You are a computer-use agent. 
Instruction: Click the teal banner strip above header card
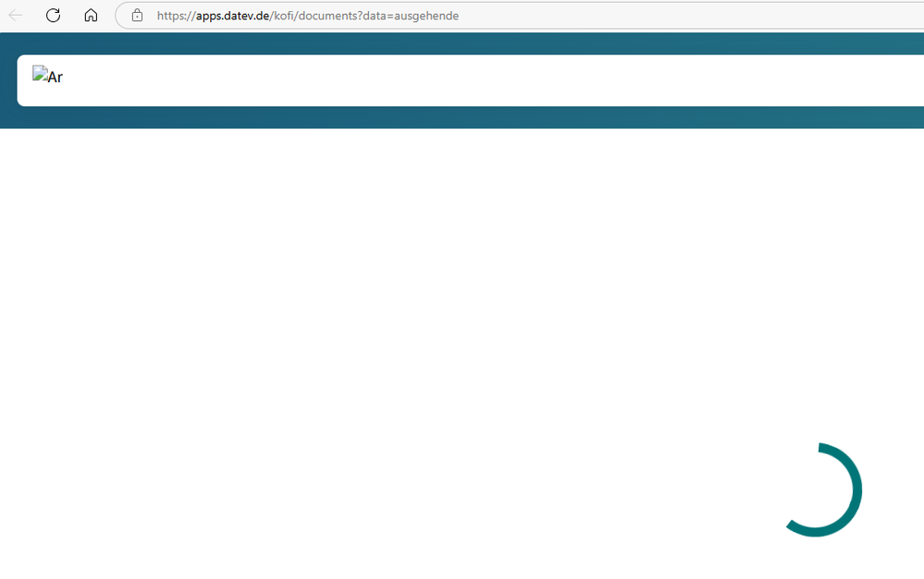click(x=462, y=43)
